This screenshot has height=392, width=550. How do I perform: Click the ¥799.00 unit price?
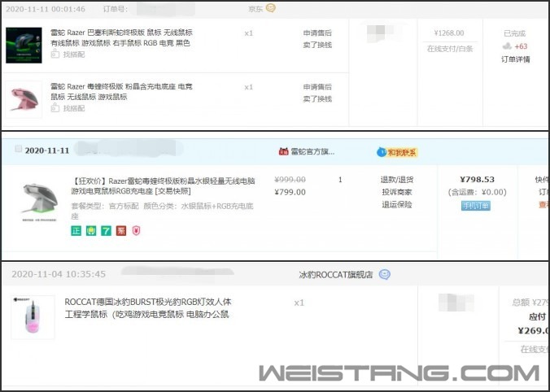[290, 192]
